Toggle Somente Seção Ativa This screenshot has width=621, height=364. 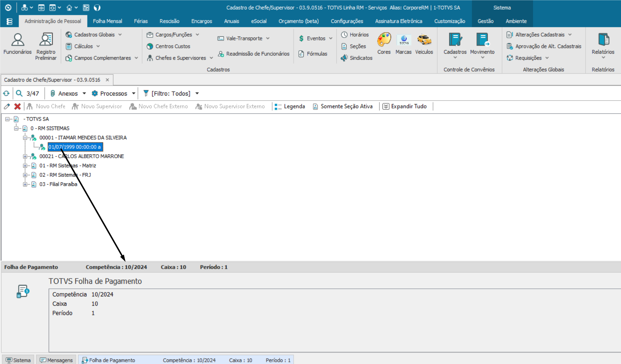pos(343,106)
